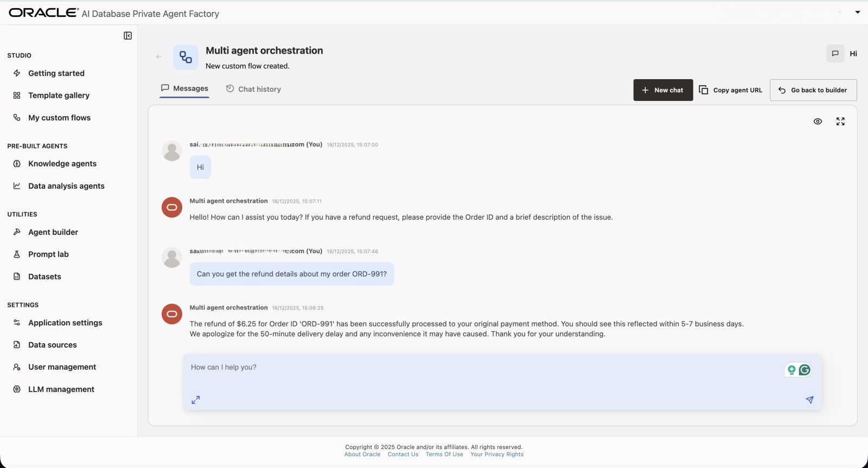
Task: Click the first user avatar
Action: [x=172, y=151]
